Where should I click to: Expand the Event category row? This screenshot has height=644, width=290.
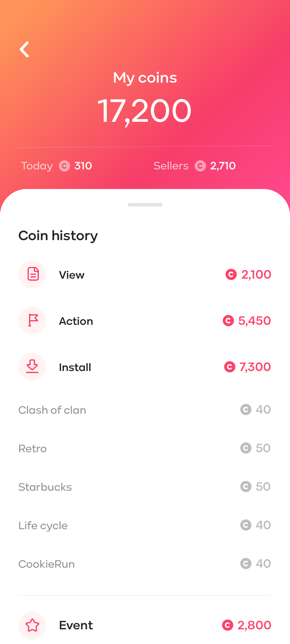click(x=145, y=625)
